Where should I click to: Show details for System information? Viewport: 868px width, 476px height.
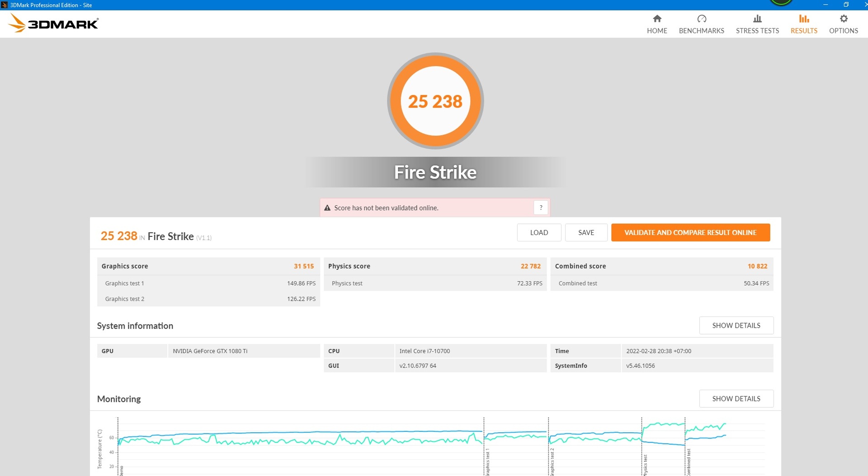point(736,325)
